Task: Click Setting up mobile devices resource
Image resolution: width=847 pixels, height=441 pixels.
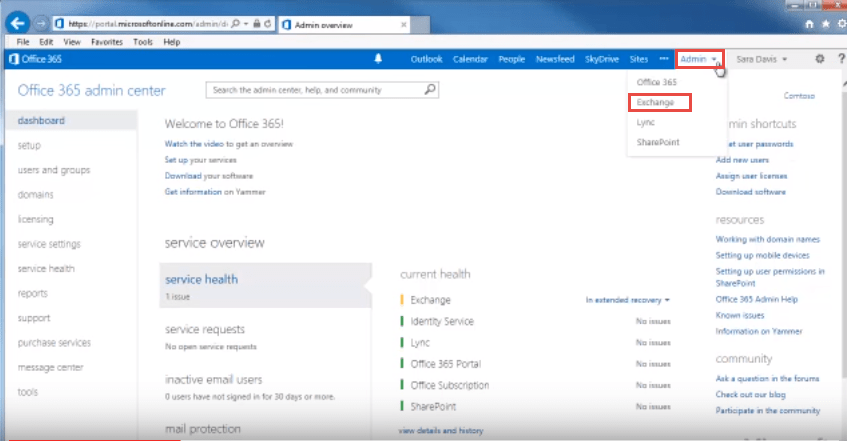Action: coord(762,255)
